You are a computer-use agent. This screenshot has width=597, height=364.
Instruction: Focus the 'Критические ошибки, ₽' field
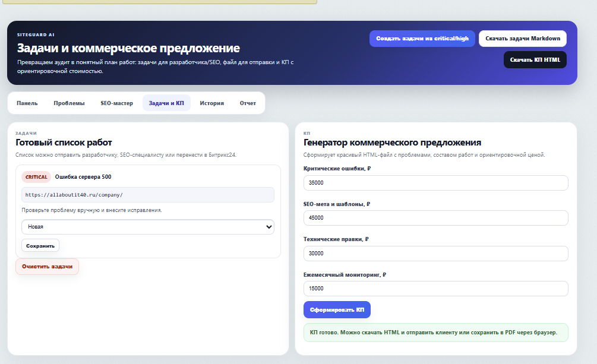tap(435, 183)
